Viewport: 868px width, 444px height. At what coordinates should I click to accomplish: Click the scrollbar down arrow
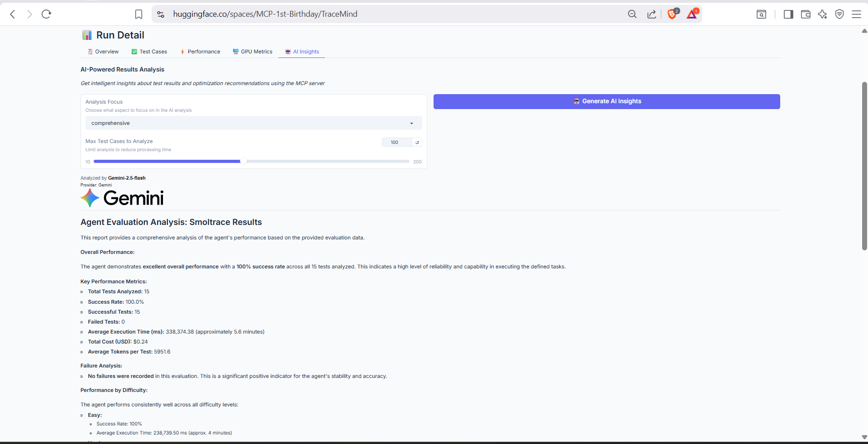(x=864, y=437)
